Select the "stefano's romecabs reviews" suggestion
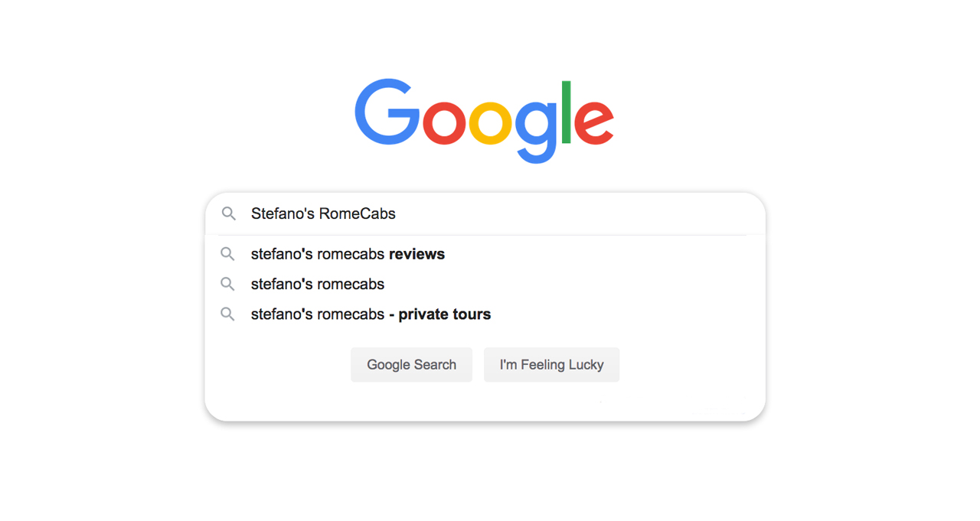Image resolution: width=980 pixels, height=521 pixels. 485,254
